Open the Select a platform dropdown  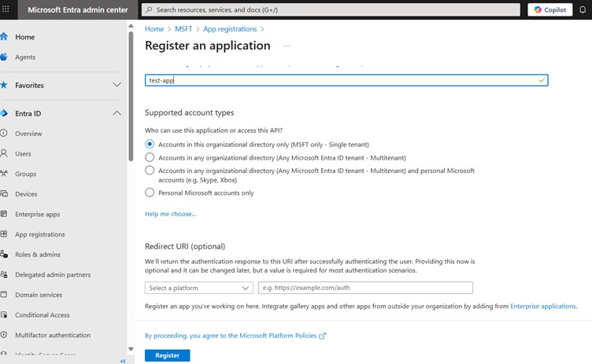point(198,288)
